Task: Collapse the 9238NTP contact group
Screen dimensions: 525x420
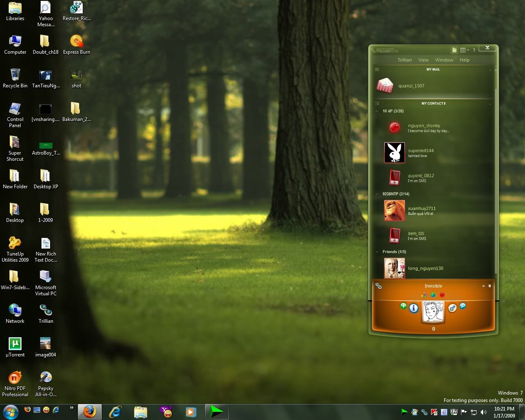Action: [377, 194]
